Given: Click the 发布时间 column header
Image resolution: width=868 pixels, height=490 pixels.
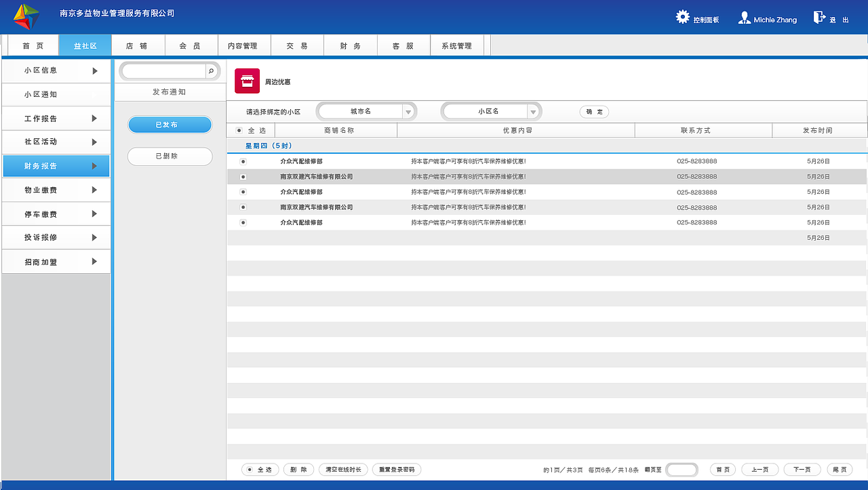Looking at the screenshot, I should click(x=820, y=130).
